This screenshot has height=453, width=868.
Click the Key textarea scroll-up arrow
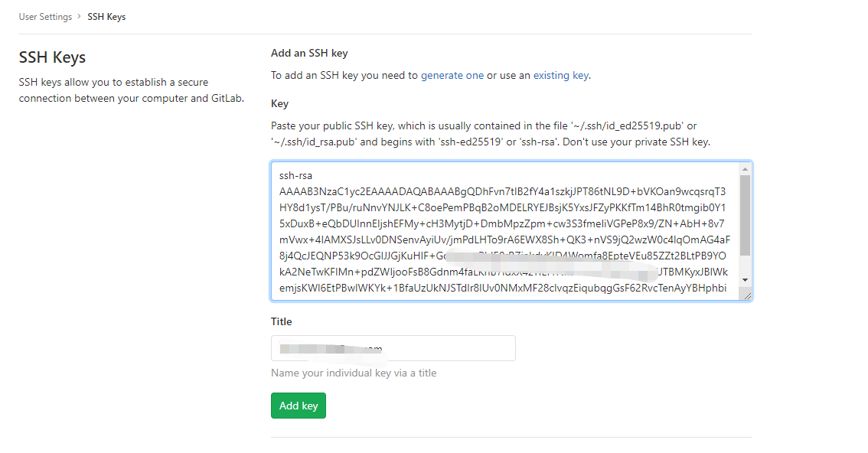tap(746, 168)
